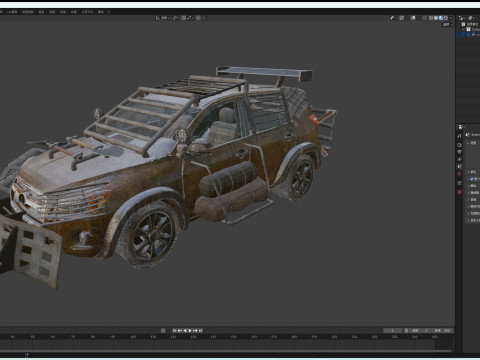Open proportional editing falloff menu
The height and width of the screenshot is (360, 480).
click(x=204, y=18)
